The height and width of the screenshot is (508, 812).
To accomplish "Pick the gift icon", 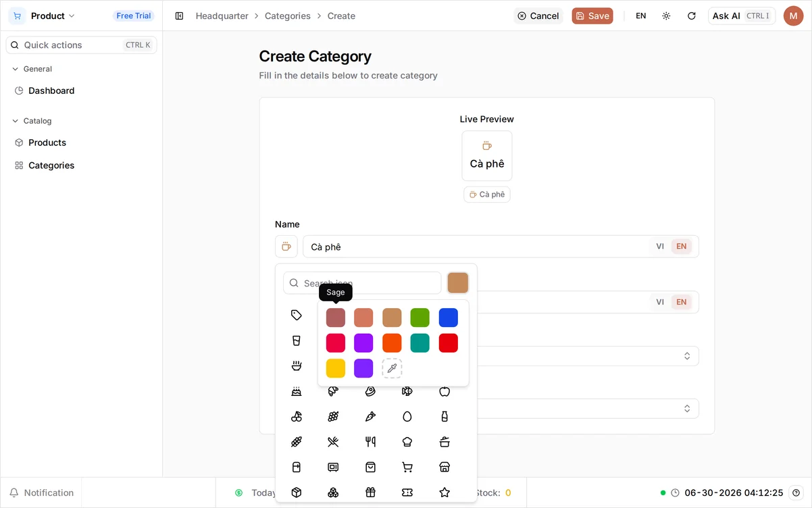I will coord(370,492).
